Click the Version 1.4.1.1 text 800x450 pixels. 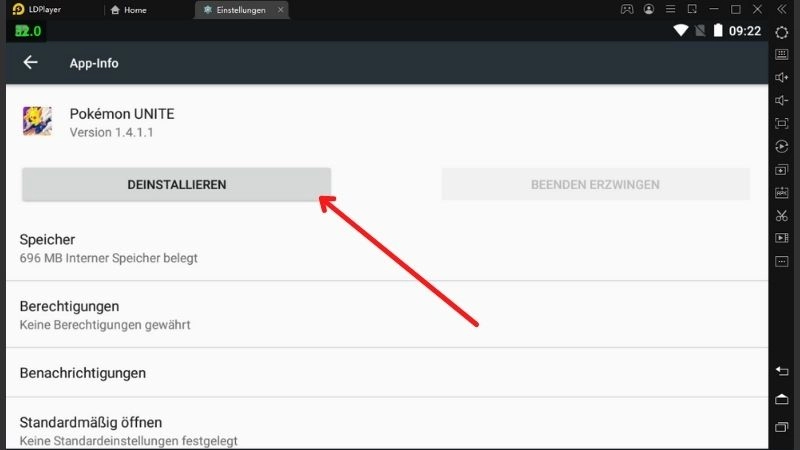[111, 133]
